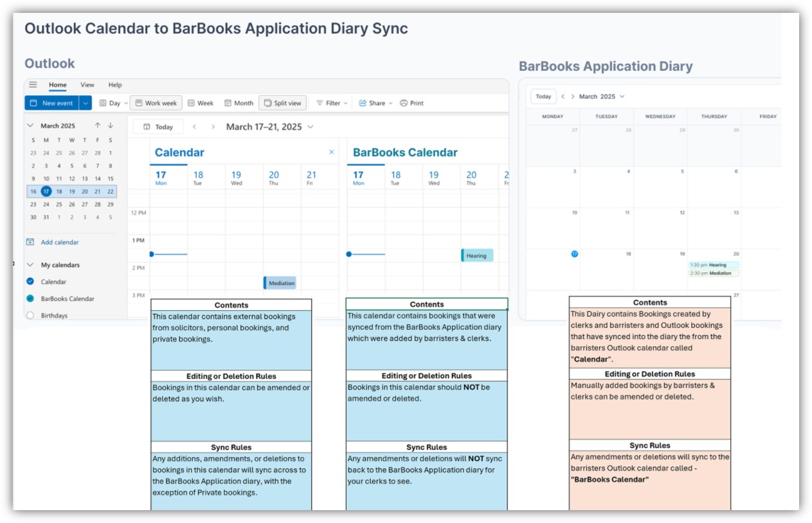
Task: Toggle the Calendar checkbox
Action: [30, 282]
